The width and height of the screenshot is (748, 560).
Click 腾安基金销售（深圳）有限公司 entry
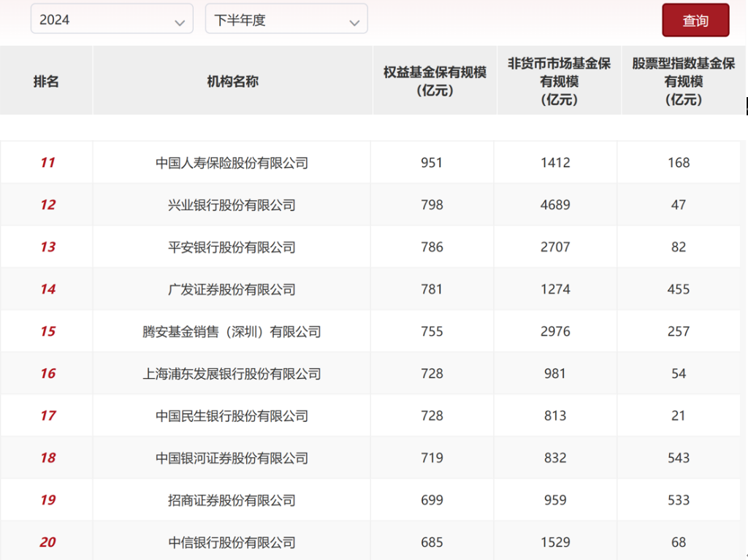click(232, 331)
